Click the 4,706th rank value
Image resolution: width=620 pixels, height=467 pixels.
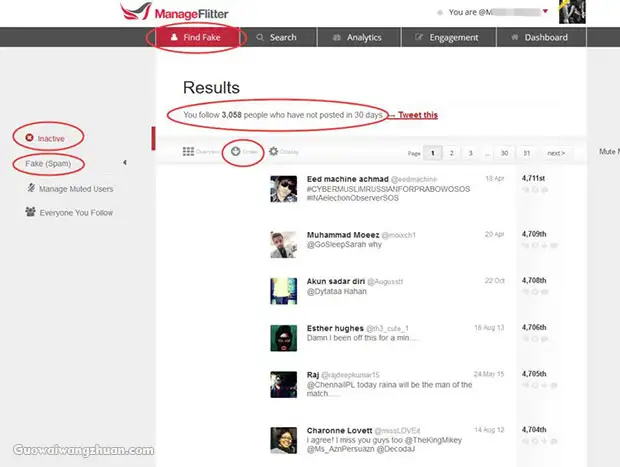click(534, 327)
